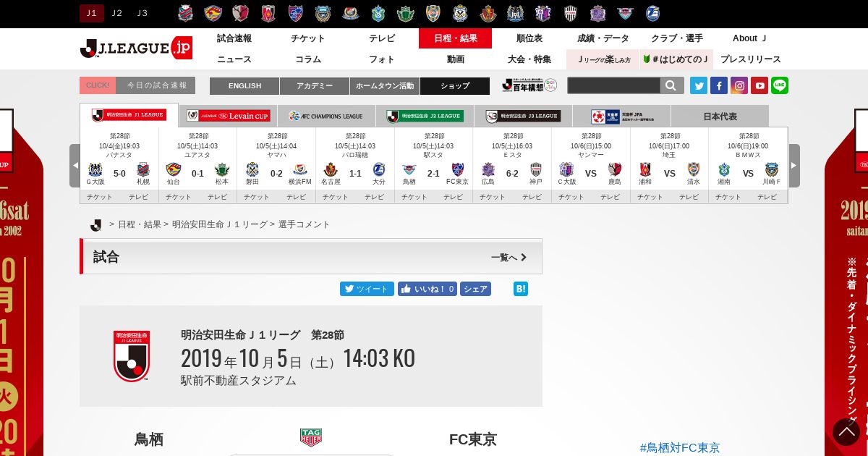The image size is (868, 456).
Task: Select the Meiji Yasuda J1 League scoreboard tab
Action: click(129, 115)
